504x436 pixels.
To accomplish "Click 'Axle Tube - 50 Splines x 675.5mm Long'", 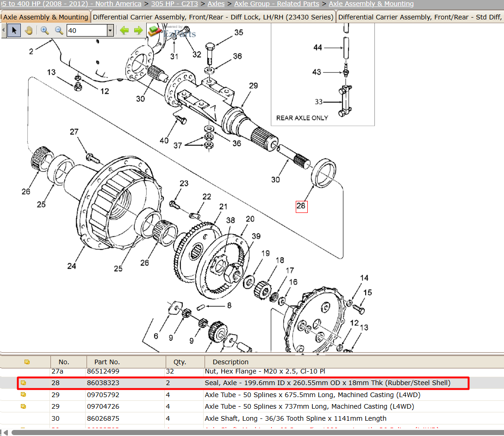I will pos(312,394).
